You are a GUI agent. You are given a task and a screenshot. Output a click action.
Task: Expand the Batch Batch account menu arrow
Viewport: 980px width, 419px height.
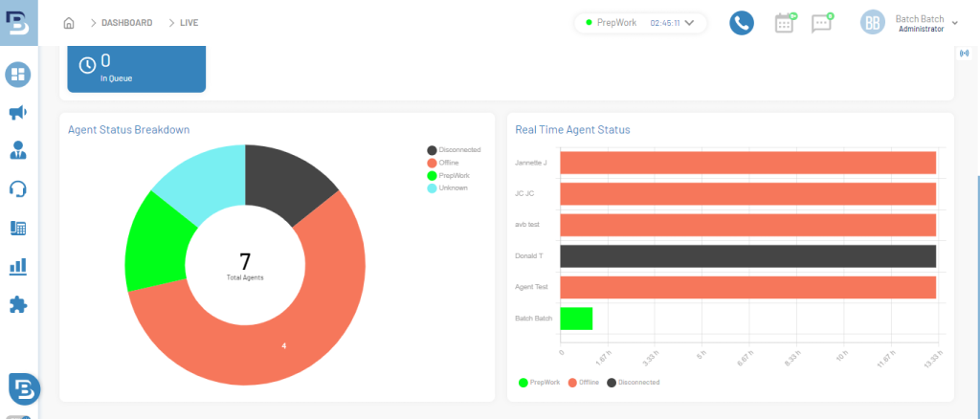(x=954, y=23)
